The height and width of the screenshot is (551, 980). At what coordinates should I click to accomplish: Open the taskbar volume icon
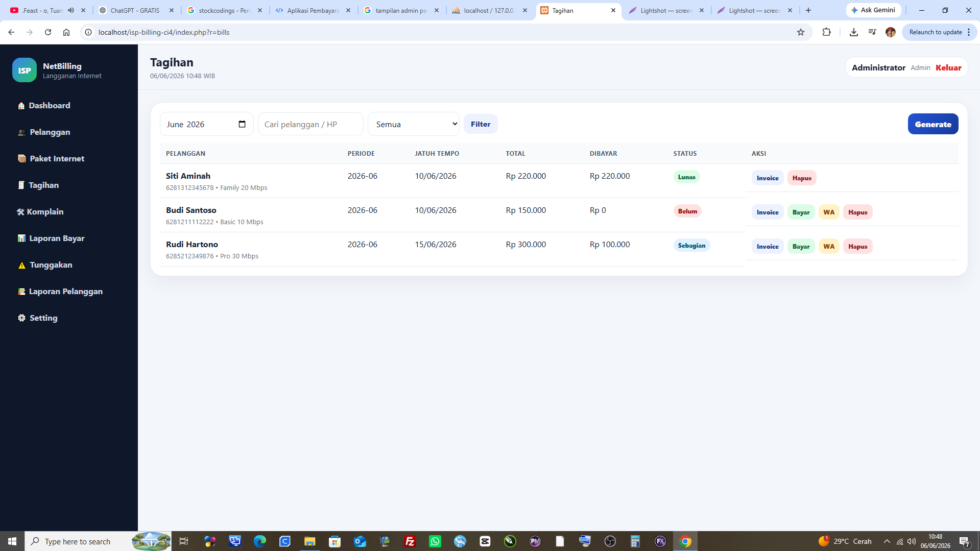[x=912, y=541]
